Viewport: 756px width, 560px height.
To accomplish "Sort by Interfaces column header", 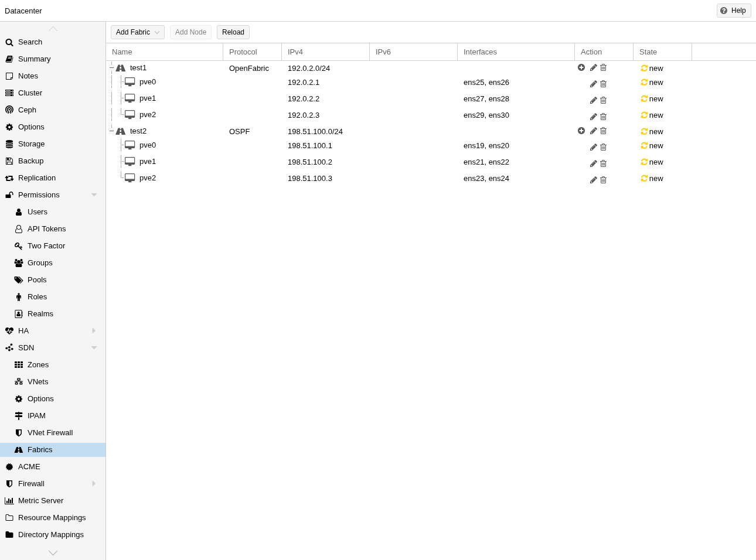I will click(516, 52).
